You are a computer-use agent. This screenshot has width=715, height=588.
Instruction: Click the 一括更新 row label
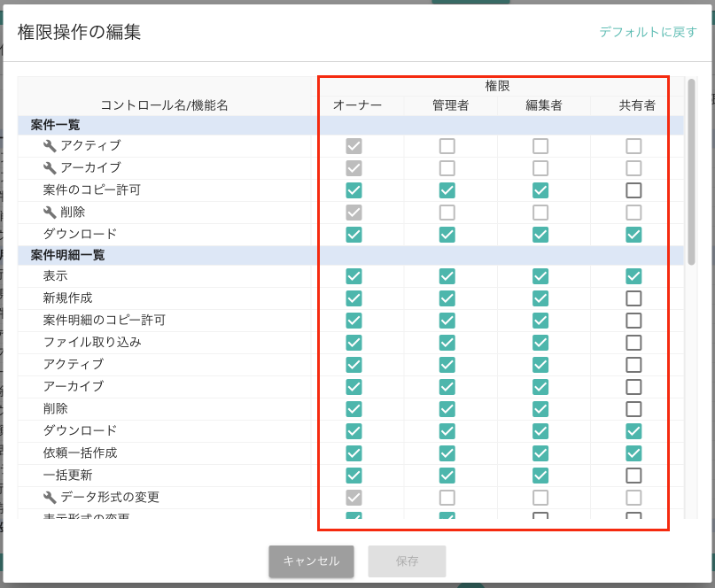pos(67,475)
